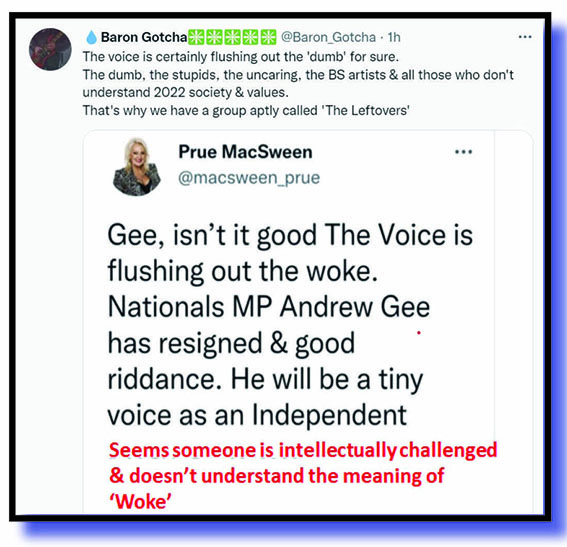Viewport: 567px width, 547px height.
Task: Click the line mentioning 'The Leftovers'
Action: (x=246, y=110)
